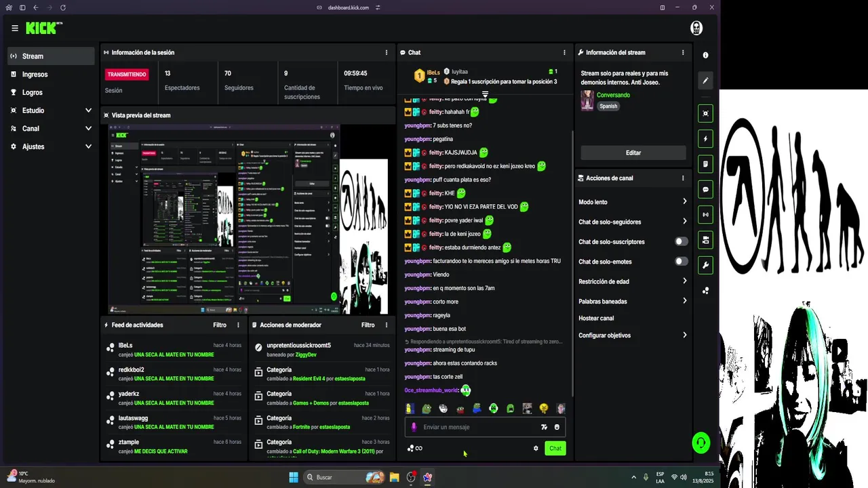Click the channel points infinity icon
This screenshot has width=868, height=488.
pos(414,448)
